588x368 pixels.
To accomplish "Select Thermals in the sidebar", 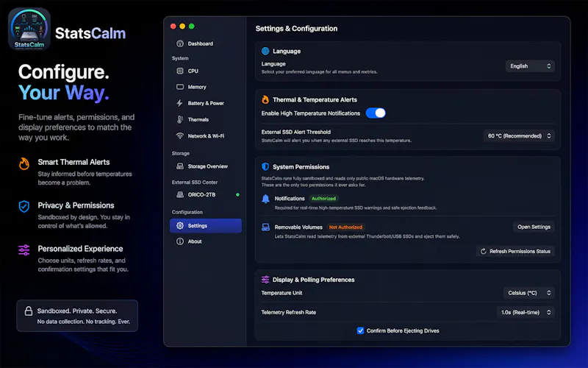I will tap(206, 119).
